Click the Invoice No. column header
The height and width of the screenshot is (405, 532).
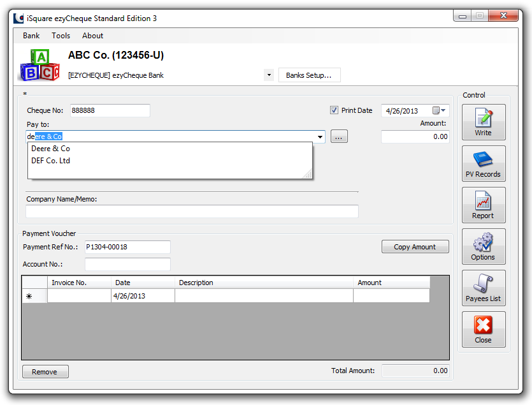point(79,283)
